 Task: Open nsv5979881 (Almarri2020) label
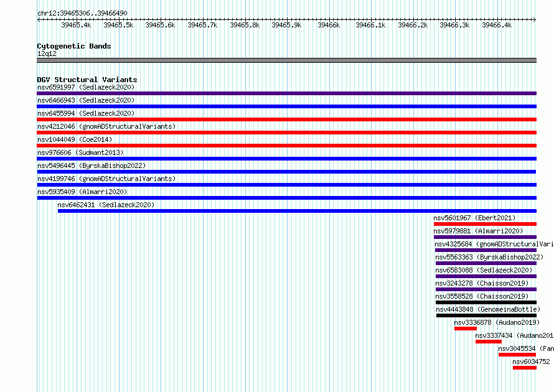coord(478,231)
